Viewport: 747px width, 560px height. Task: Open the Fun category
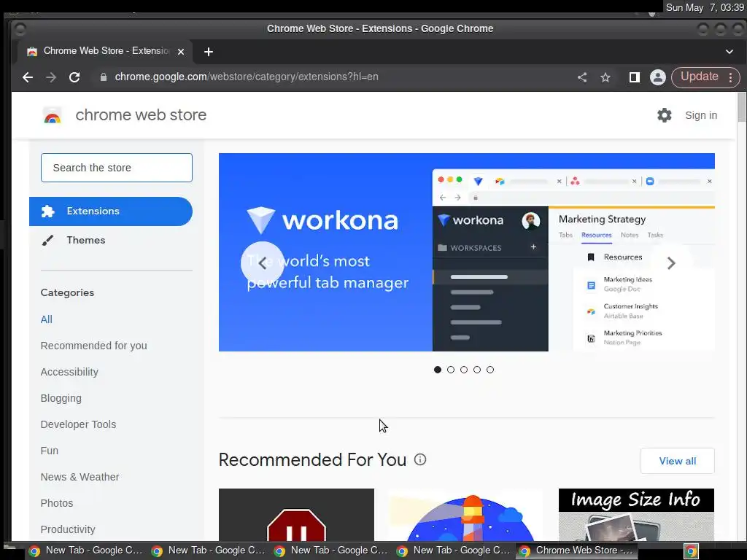click(50, 451)
